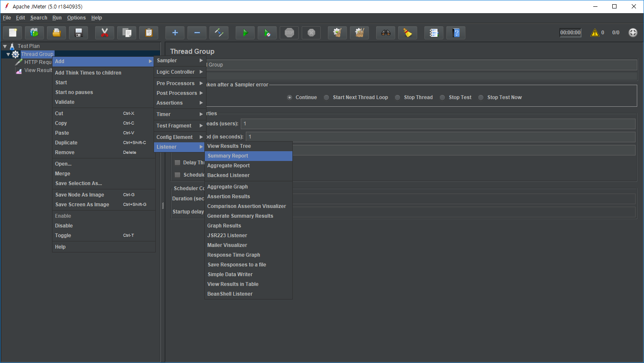Click Test Fragment submenu entry
This screenshot has height=363, width=644.
[x=180, y=126]
